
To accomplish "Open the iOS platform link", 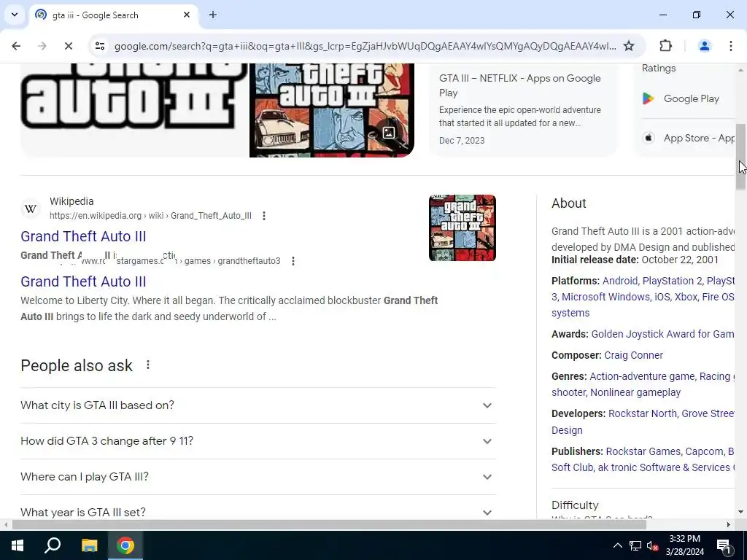I will pos(662,297).
